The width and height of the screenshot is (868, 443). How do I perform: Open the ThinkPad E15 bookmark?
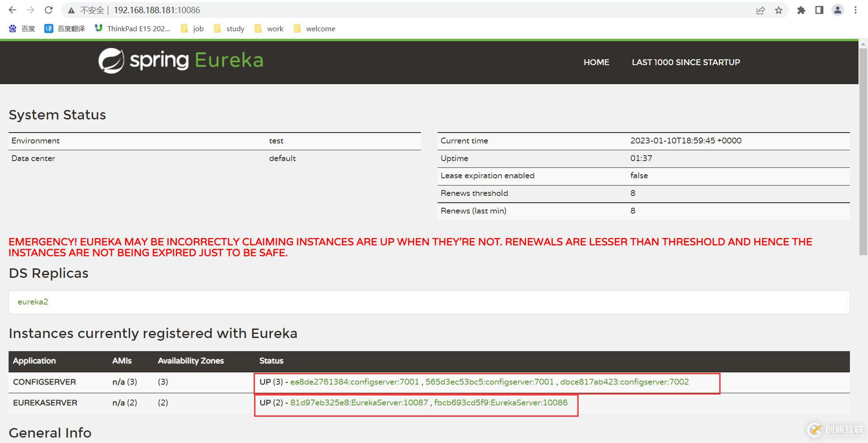(x=132, y=29)
